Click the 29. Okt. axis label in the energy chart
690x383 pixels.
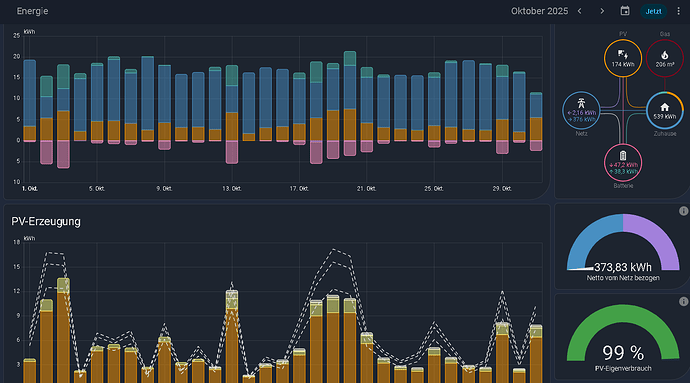[x=502, y=188]
